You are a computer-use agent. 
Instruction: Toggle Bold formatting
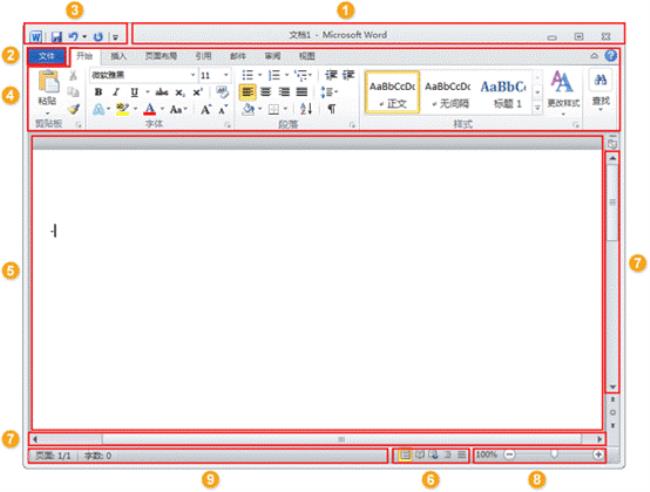[98, 92]
